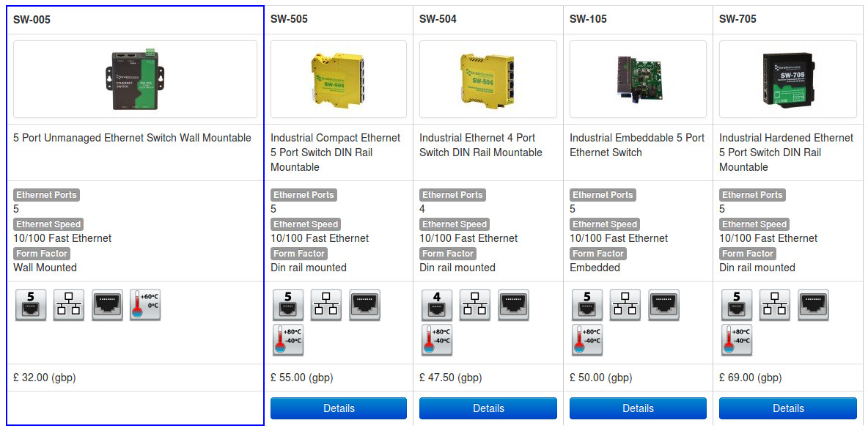
Task: Open Details for the SW-504 switch
Action: point(488,408)
